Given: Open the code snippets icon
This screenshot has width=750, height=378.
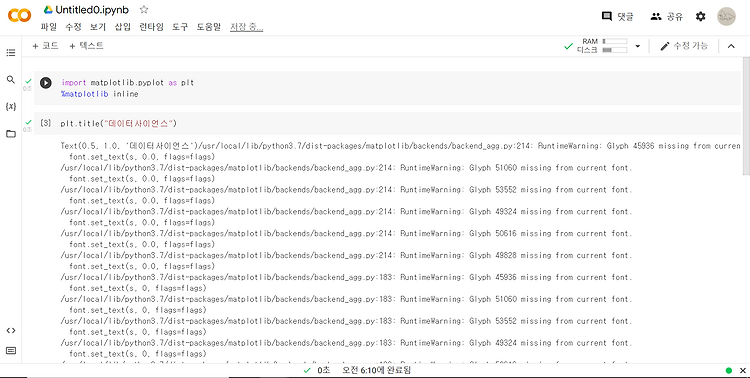Looking at the screenshot, I should (11, 331).
